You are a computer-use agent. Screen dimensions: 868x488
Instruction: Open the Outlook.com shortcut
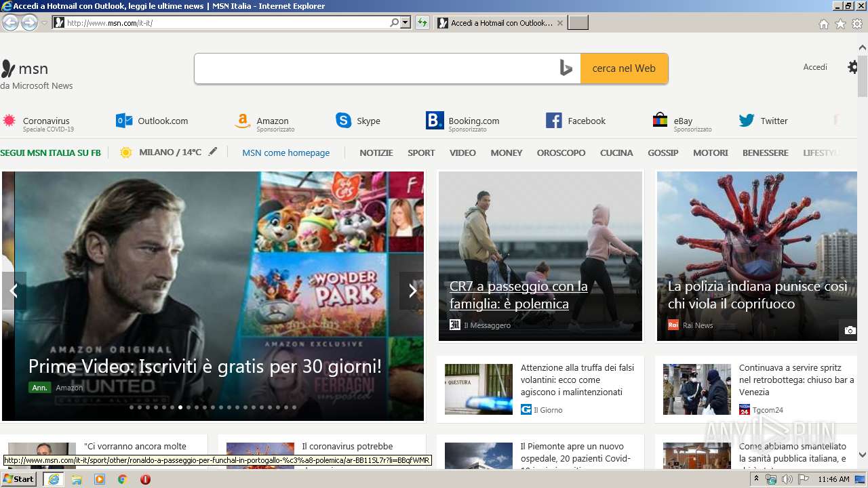point(152,121)
